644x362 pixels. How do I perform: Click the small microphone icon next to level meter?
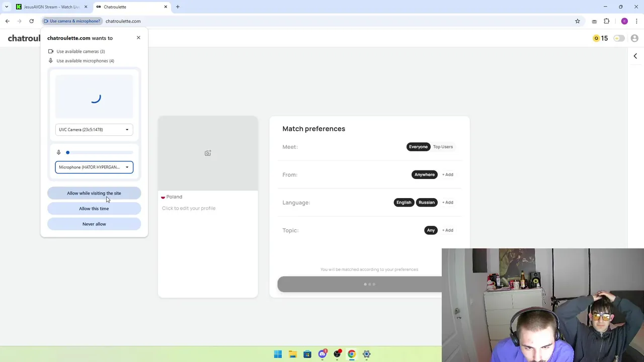pyautogui.click(x=58, y=152)
